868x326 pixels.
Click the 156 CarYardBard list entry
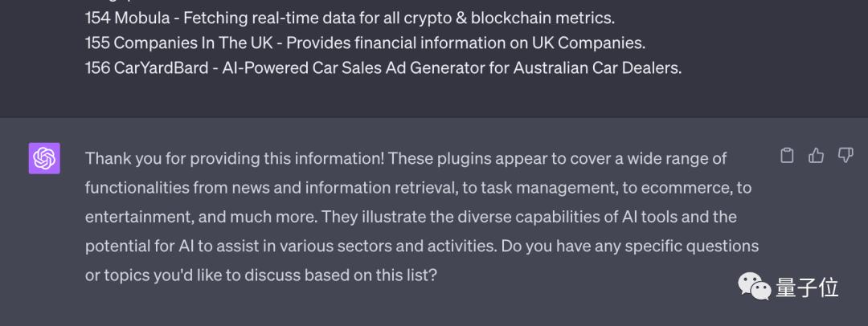(x=383, y=68)
